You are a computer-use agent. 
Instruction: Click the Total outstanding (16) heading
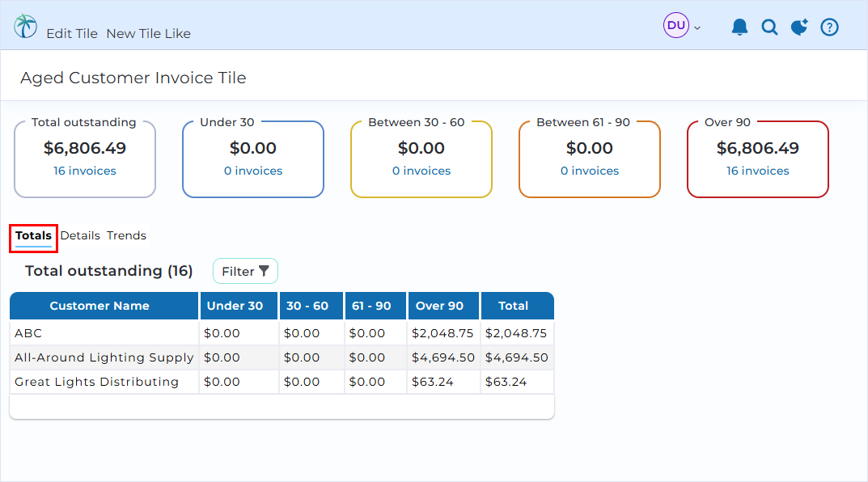click(109, 271)
